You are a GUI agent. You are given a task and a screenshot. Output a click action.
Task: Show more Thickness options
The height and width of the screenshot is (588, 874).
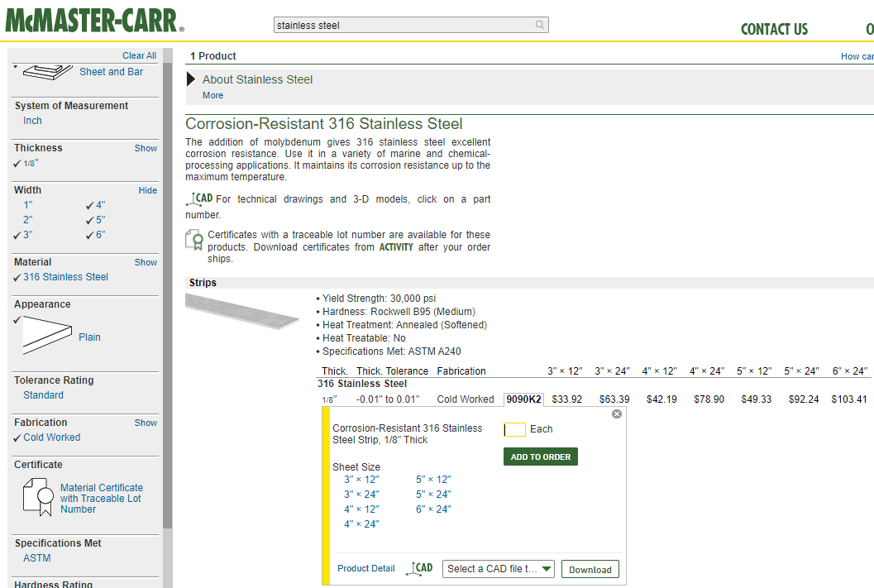(146, 148)
